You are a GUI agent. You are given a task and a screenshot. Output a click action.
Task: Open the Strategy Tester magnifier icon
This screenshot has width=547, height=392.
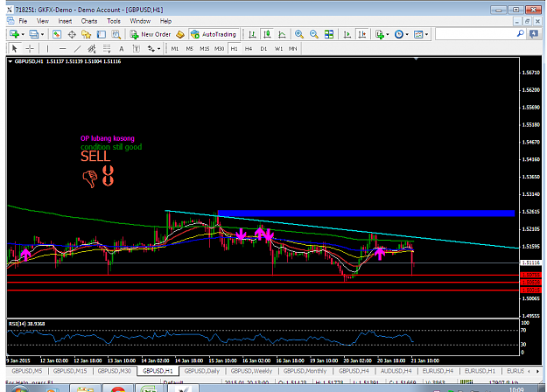tap(116, 34)
